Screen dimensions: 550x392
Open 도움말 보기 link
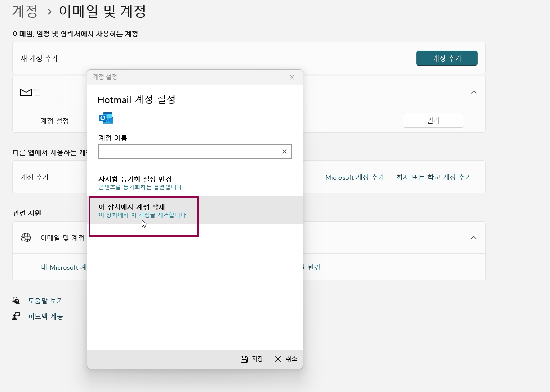tap(45, 301)
